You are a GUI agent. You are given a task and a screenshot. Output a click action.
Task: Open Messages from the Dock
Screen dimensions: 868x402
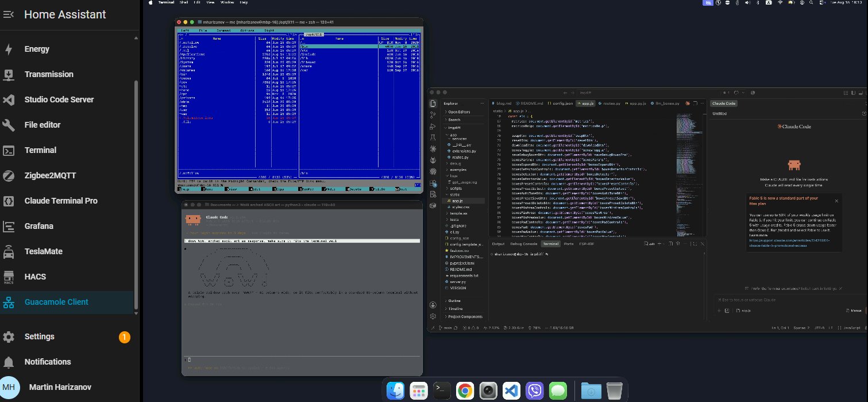pyautogui.click(x=558, y=391)
